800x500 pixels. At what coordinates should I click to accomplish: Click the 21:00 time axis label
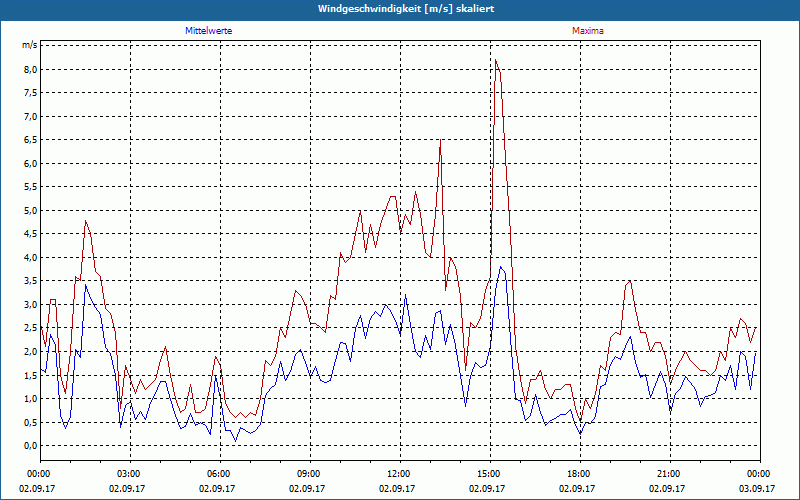pos(669,474)
